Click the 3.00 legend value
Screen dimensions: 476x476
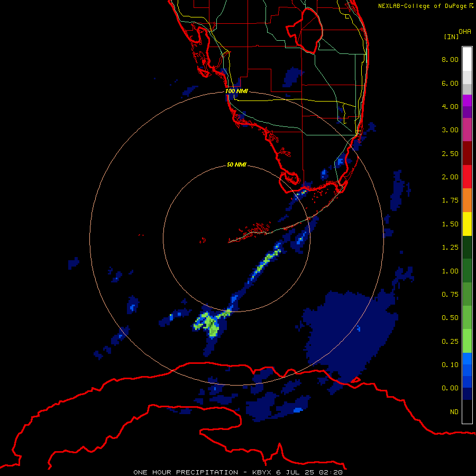[450, 130]
